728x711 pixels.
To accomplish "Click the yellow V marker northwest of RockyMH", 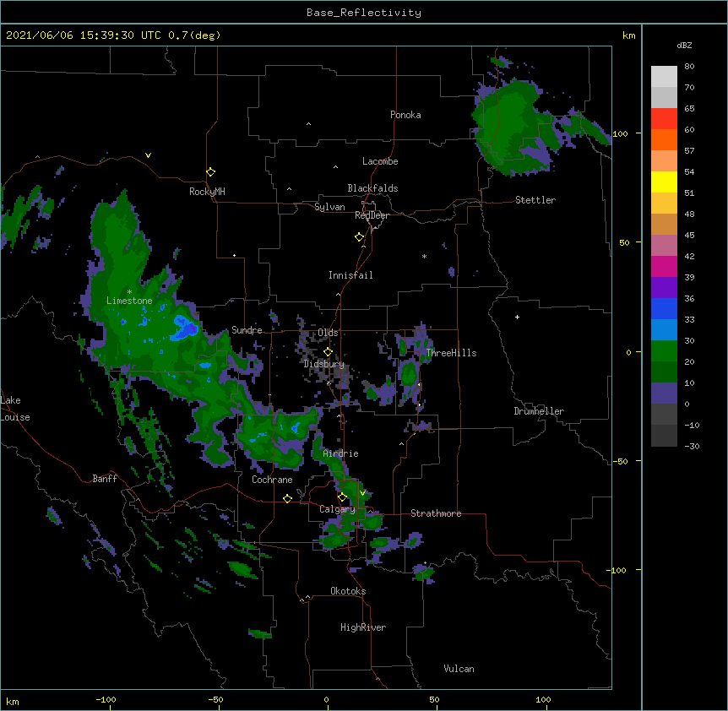I will pos(148,155).
